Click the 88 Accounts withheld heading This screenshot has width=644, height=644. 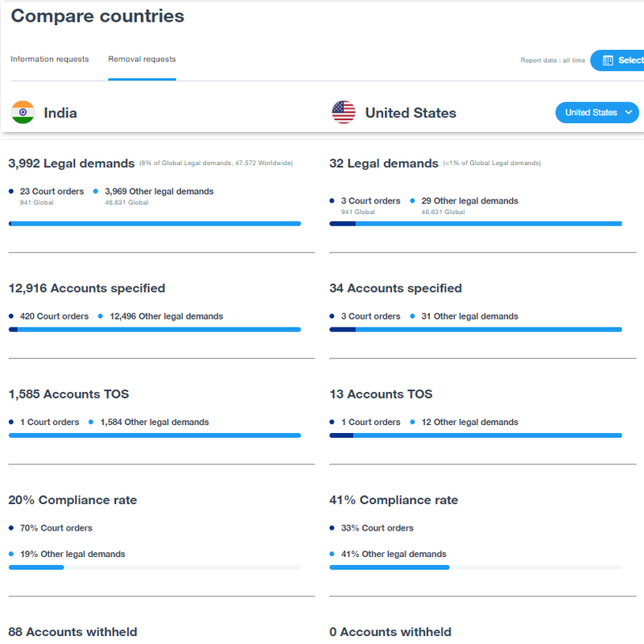(x=73, y=632)
